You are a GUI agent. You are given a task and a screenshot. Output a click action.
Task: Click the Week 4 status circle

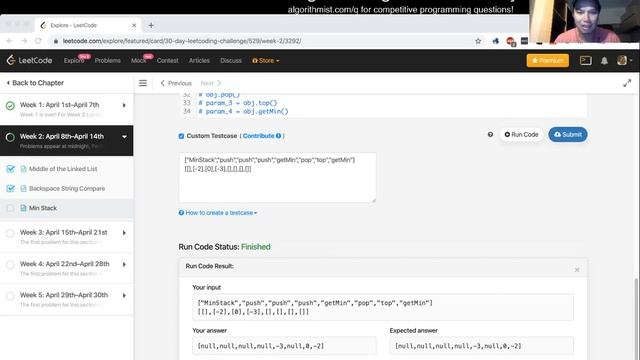pyautogui.click(x=10, y=265)
